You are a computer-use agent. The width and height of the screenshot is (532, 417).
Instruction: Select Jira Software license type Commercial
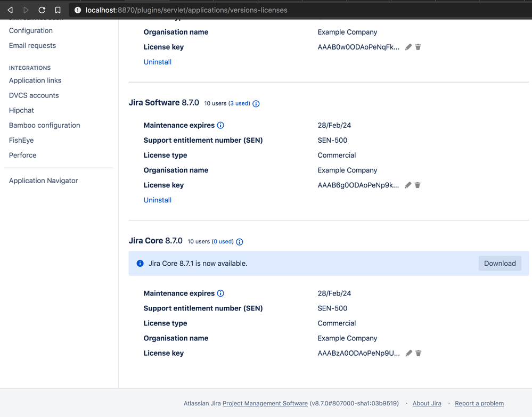[337, 155]
